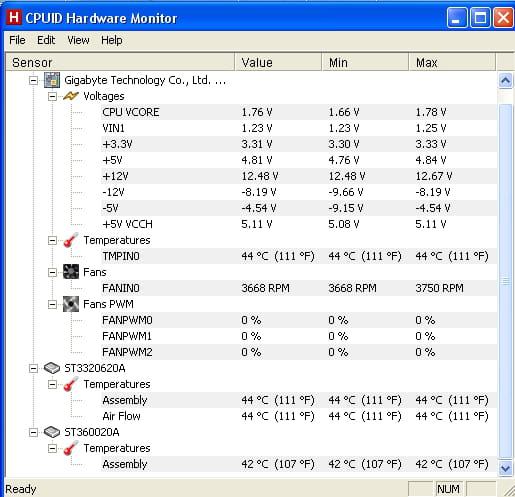This screenshot has height=497, width=515.
Task: Collapse the Voltages branch
Action: (x=52, y=96)
